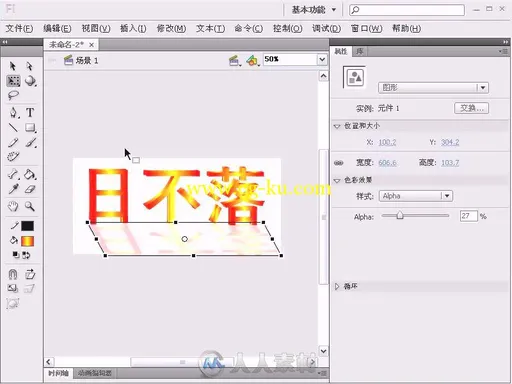This screenshot has width=512, height=384.
Task: Select the Bone tool
Action: click(x=13, y=174)
